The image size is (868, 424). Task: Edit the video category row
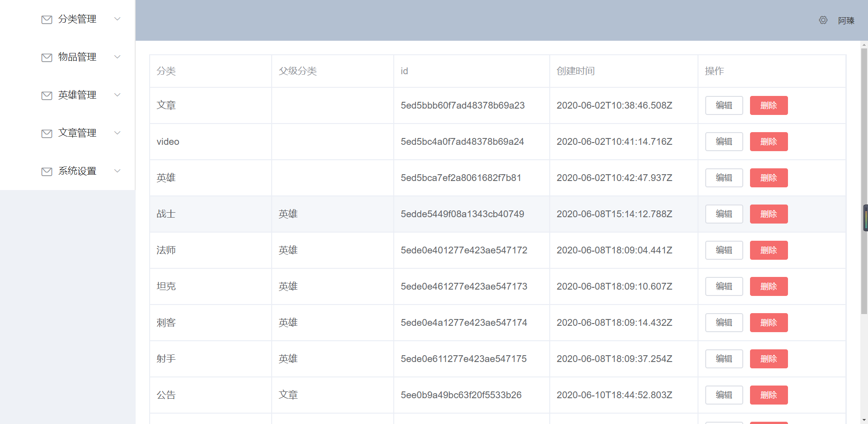(x=724, y=142)
